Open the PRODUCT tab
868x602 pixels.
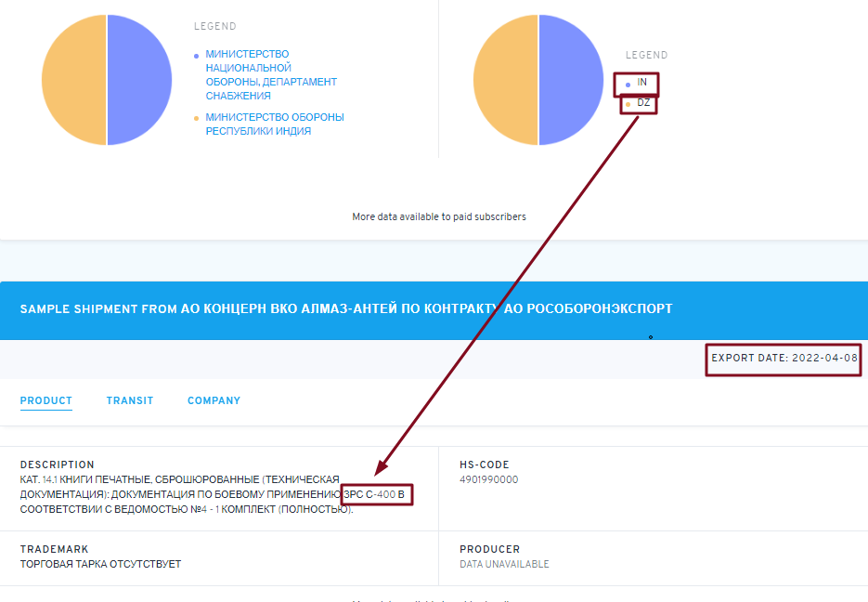45,400
